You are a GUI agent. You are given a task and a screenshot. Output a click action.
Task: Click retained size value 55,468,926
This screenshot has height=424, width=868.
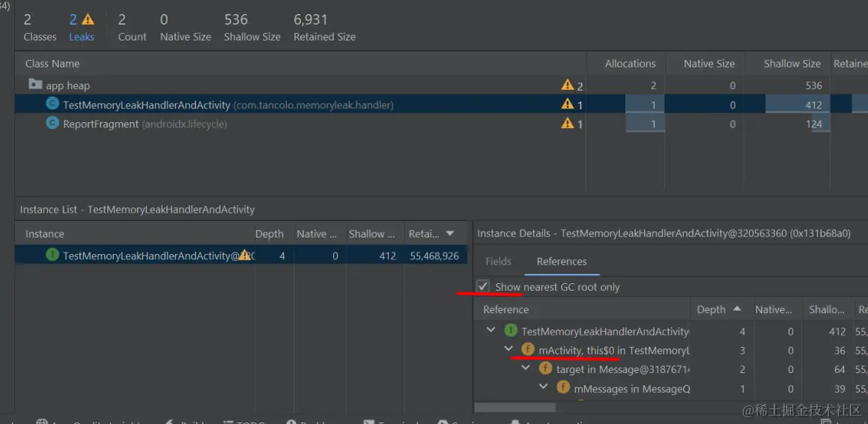tap(434, 255)
